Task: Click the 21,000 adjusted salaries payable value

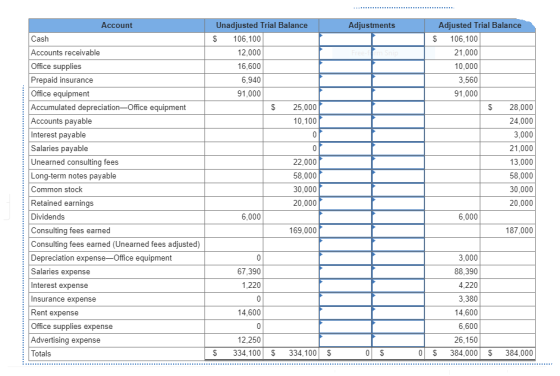Action: click(521, 149)
